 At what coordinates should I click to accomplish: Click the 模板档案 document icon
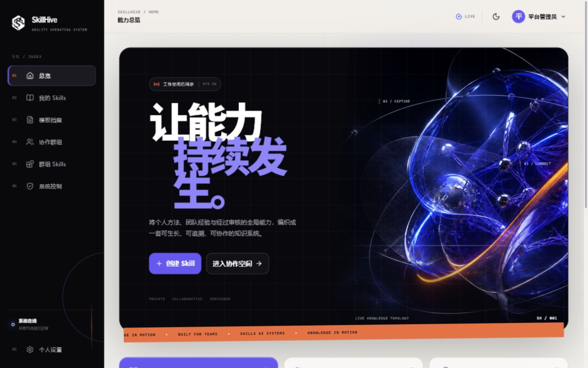pos(30,120)
